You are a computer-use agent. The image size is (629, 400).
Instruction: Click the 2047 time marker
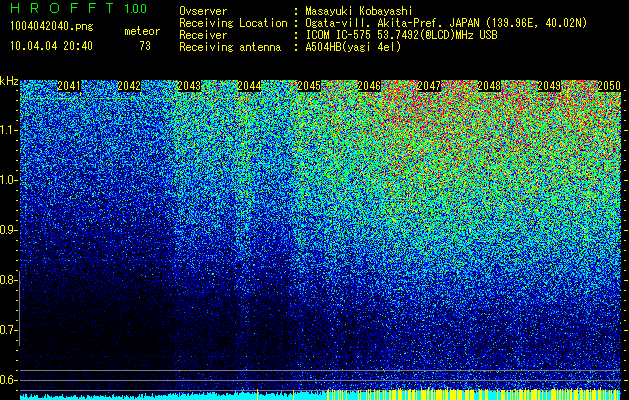429,86
